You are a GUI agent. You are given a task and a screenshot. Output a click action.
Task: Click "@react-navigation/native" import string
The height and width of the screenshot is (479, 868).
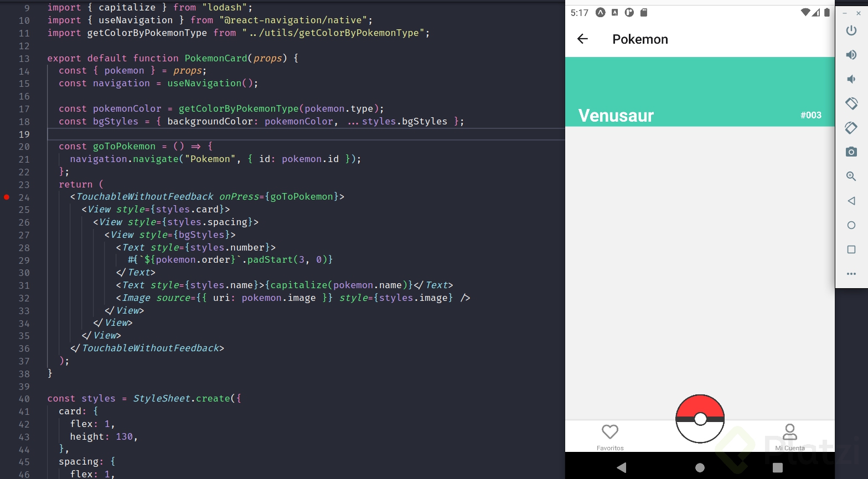pos(293,20)
